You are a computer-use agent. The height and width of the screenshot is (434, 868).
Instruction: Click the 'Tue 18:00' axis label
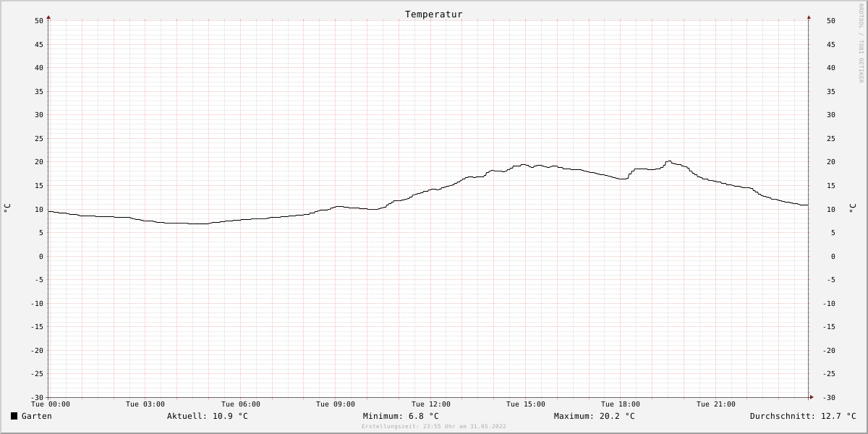(621, 404)
